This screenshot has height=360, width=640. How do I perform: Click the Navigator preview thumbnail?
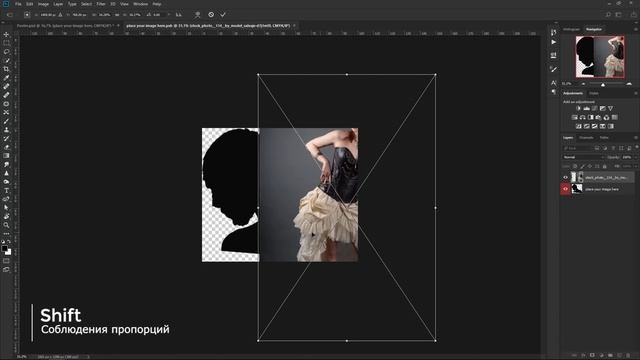pyautogui.click(x=600, y=57)
